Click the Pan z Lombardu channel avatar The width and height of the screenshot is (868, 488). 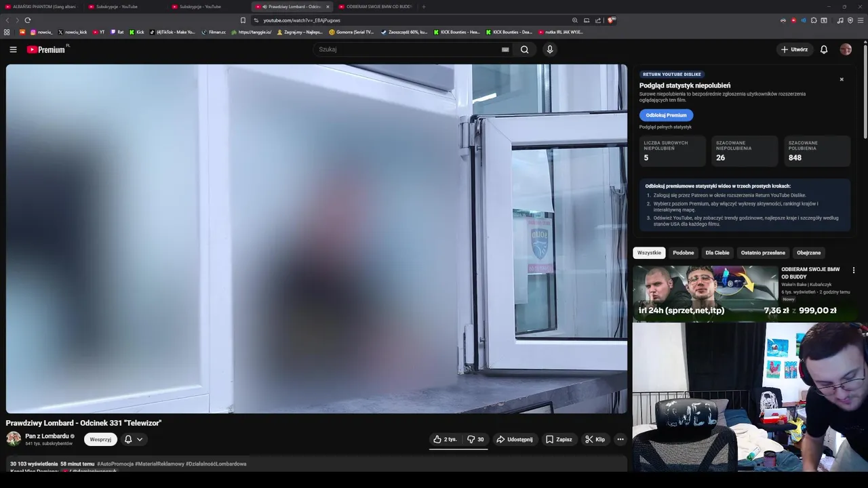(x=14, y=439)
